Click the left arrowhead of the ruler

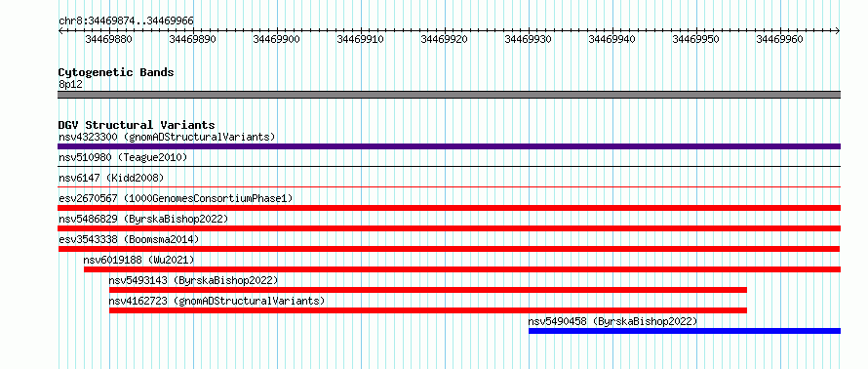[x=60, y=31]
